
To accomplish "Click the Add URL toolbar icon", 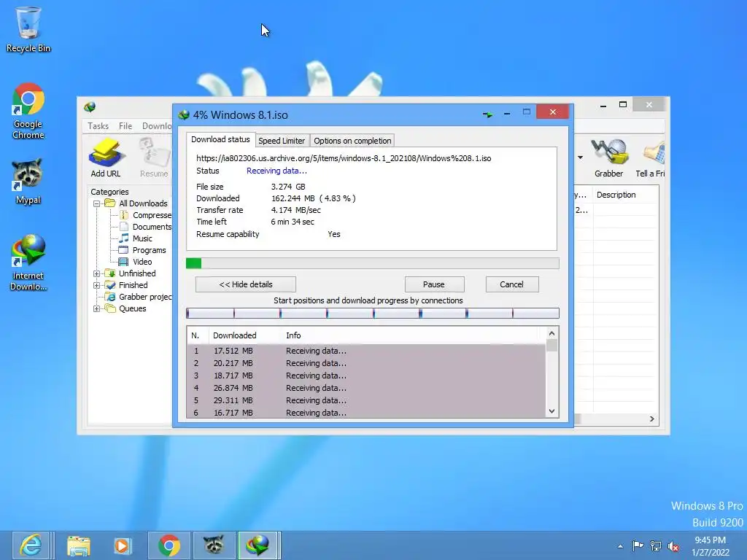I will [106, 157].
